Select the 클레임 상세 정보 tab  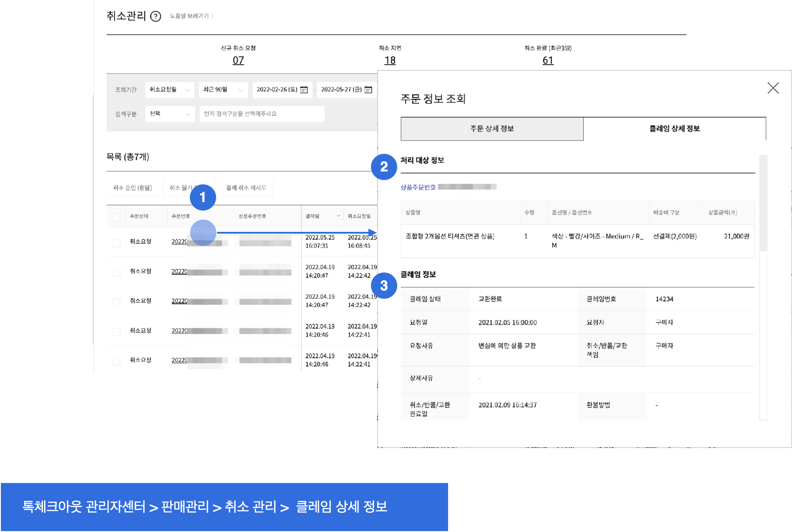674,129
